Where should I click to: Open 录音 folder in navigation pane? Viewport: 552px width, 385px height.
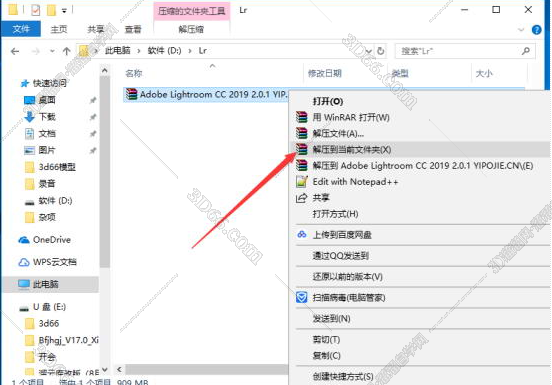47,184
